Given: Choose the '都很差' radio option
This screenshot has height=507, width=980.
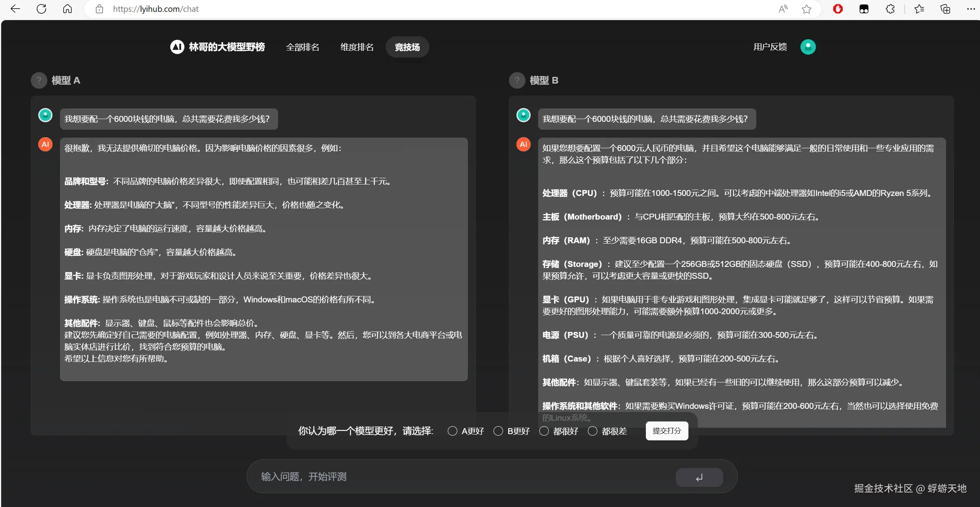Looking at the screenshot, I should tap(592, 431).
